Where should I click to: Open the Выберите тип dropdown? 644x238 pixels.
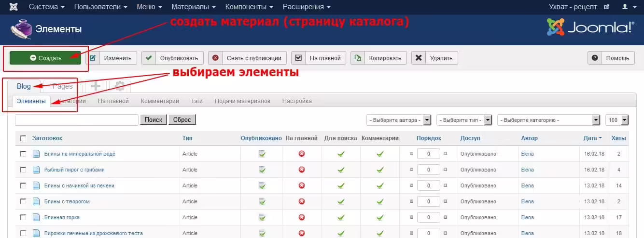tap(464, 120)
